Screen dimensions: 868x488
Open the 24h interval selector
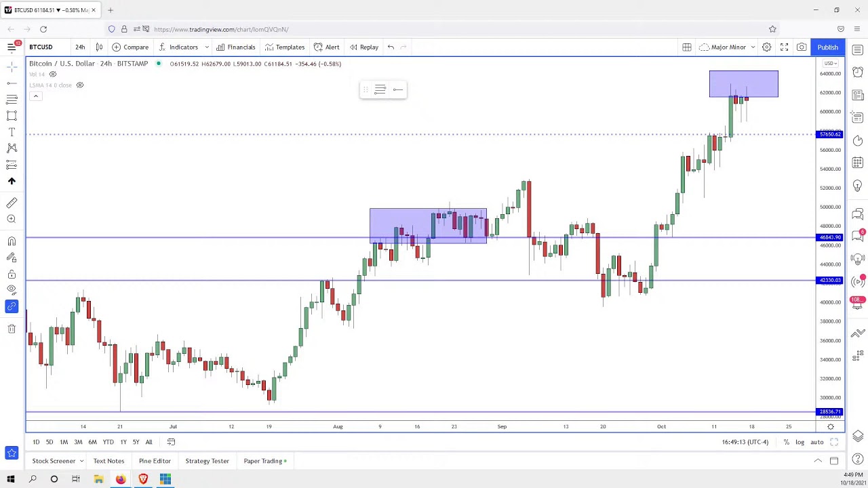tap(80, 47)
